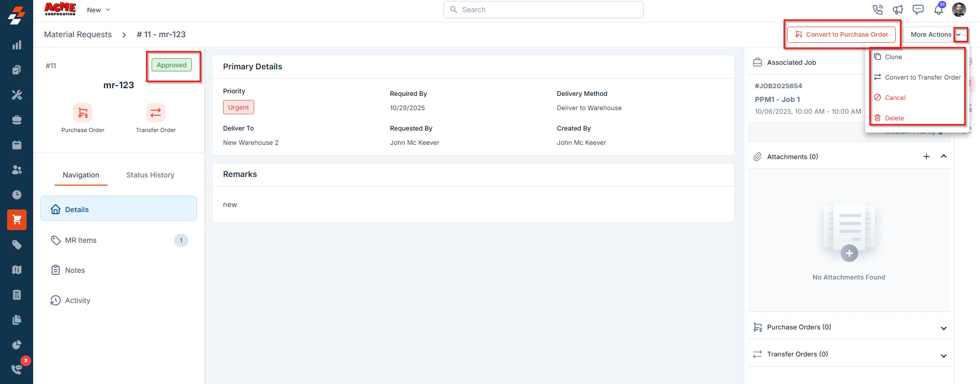Open the MR Items navigation item
This screenshot has width=980, height=384.
pyautogui.click(x=118, y=240)
